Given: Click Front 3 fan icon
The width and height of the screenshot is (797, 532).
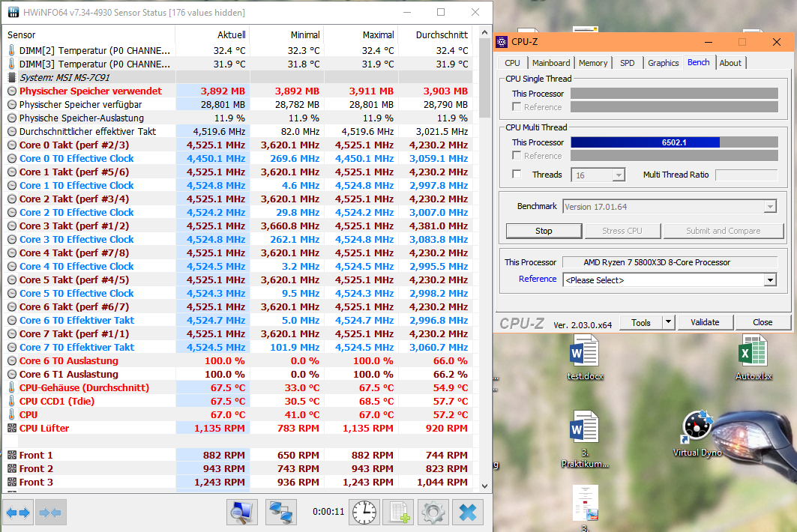Looking at the screenshot, I should (x=12, y=482).
